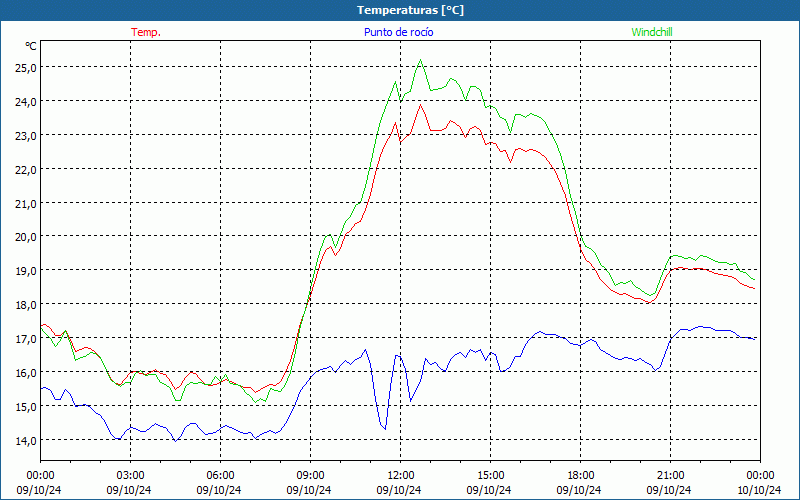Click the green Windchill peak near 12:40
Viewport: 800px width, 500px height.
pos(420,60)
